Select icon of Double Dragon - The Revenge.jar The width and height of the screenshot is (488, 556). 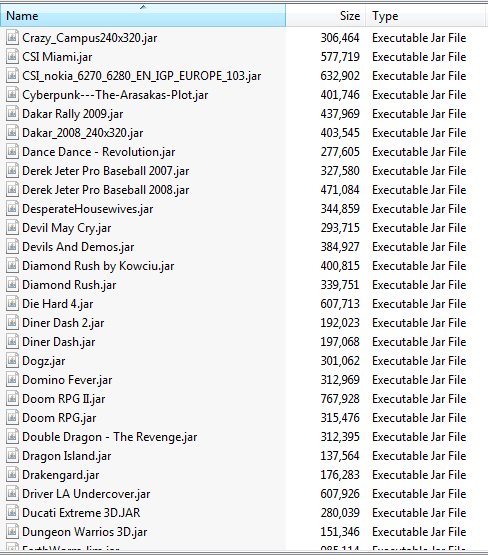12,437
